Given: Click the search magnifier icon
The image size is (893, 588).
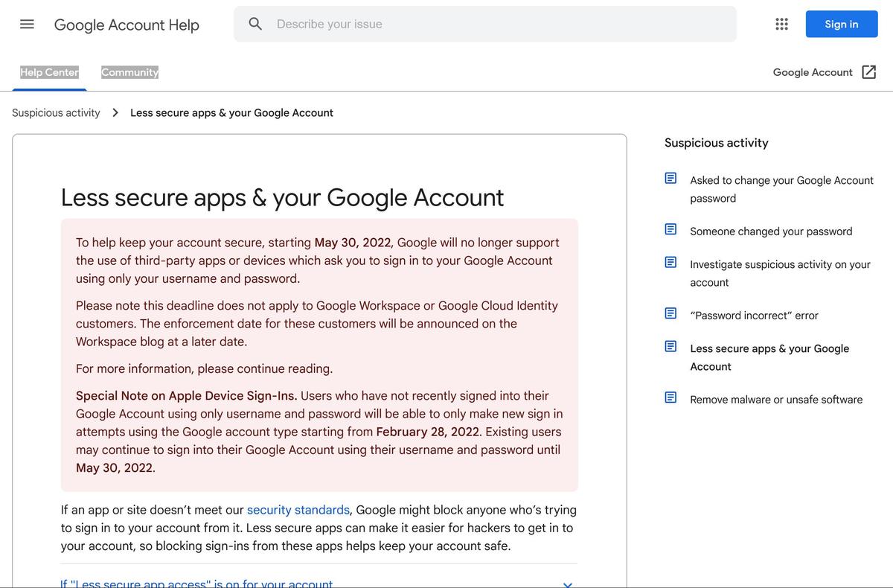Looking at the screenshot, I should 255,24.
